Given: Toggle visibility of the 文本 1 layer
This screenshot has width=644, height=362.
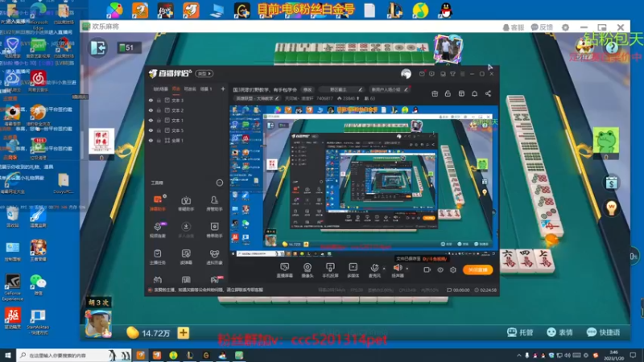Looking at the screenshot, I should (151, 120).
